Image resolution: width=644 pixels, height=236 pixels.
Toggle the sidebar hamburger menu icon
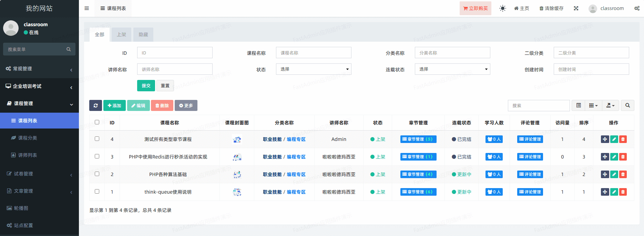[x=87, y=8]
